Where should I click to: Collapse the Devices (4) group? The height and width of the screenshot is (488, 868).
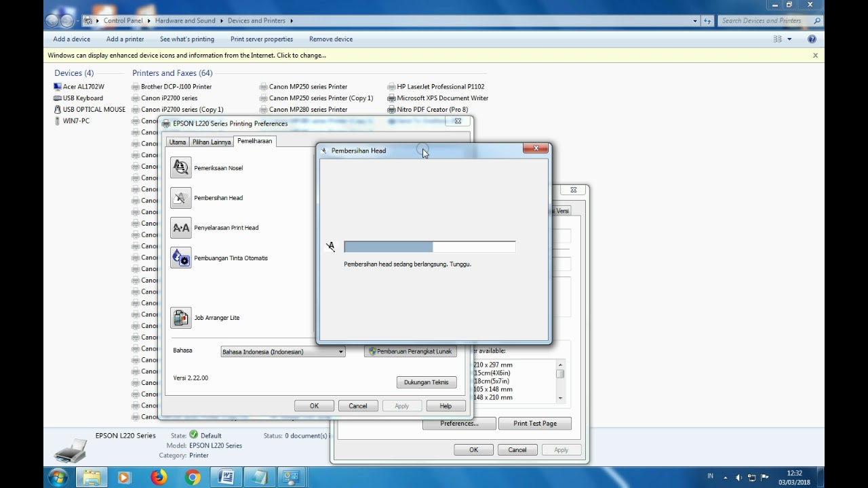tap(74, 73)
